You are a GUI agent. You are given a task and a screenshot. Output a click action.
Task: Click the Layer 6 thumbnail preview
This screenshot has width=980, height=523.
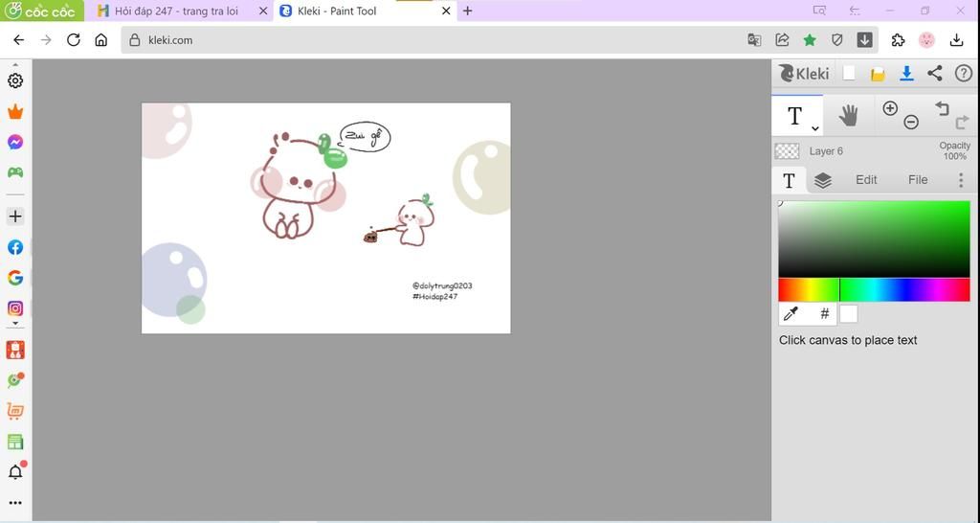[x=787, y=151]
